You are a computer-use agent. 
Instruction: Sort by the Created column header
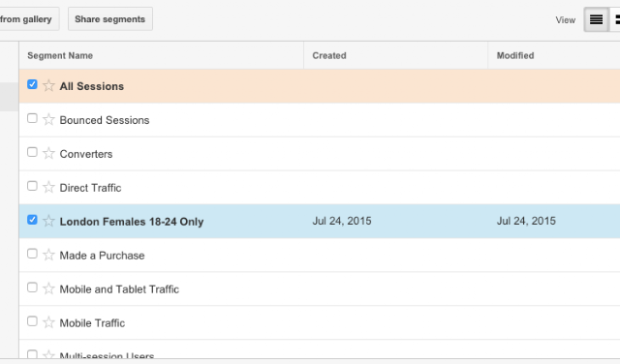click(x=329, y=56)
